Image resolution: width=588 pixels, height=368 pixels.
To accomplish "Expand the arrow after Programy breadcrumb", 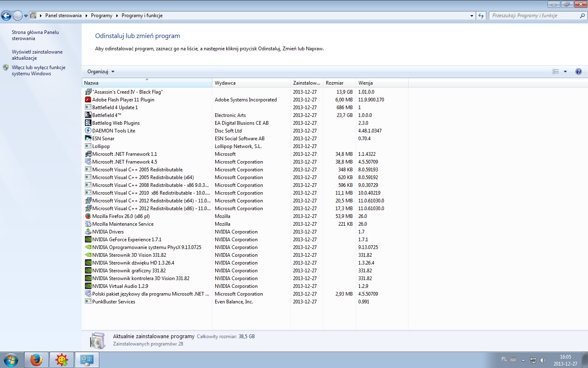I will 117,16.
